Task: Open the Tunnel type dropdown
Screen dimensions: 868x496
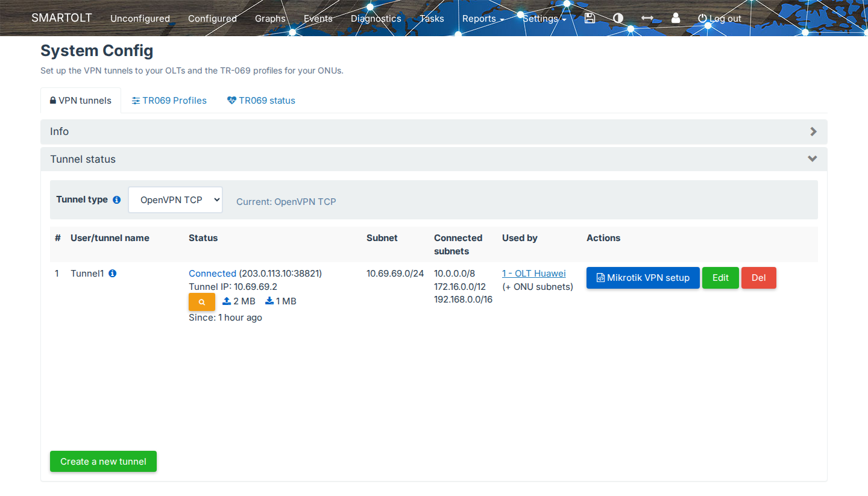Action: 175,199
